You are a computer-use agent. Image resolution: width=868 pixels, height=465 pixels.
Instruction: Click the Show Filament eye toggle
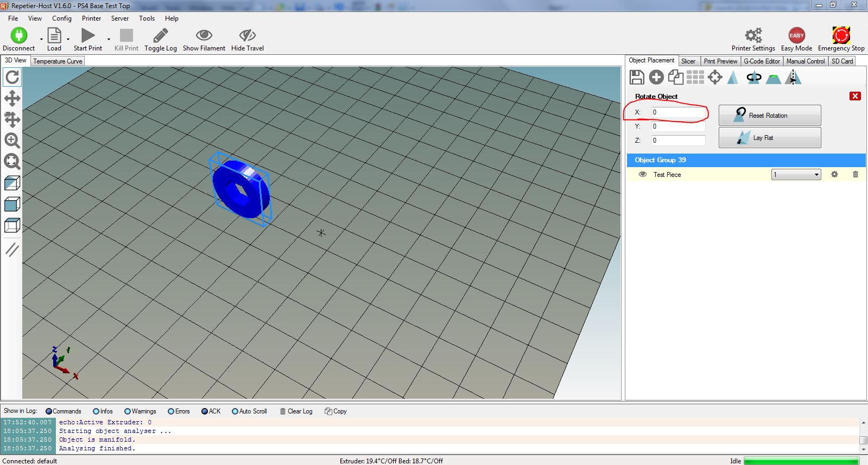click(204, 36)
